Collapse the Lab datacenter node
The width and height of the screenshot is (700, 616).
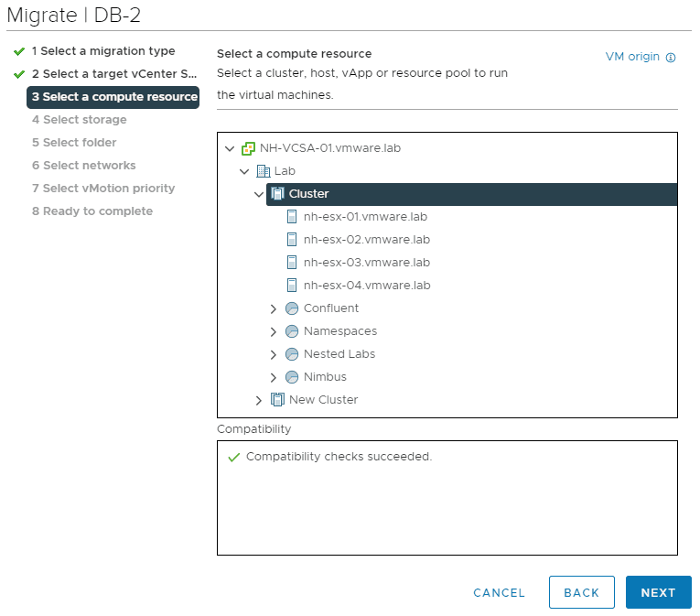coord(244,171)
